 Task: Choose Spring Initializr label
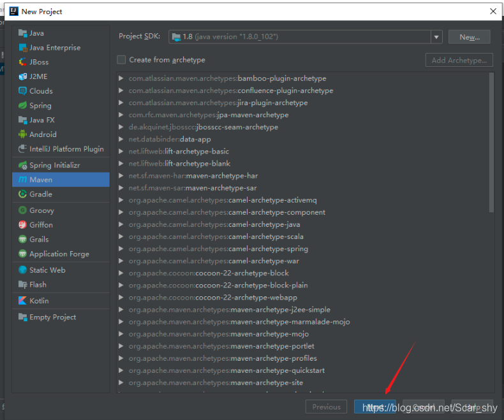pos(55,165)
